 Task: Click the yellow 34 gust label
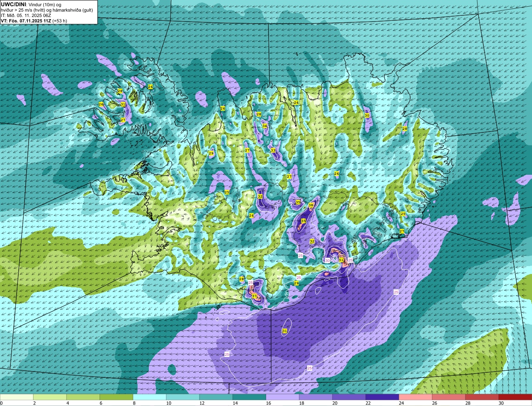click(x=264, y=126)
